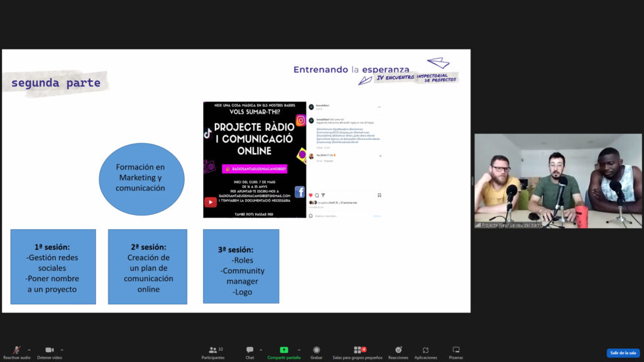The height and width of the screenshot is (362, 644).
Task: Click the Formación en Marketing oval
Action: (140, 178)
